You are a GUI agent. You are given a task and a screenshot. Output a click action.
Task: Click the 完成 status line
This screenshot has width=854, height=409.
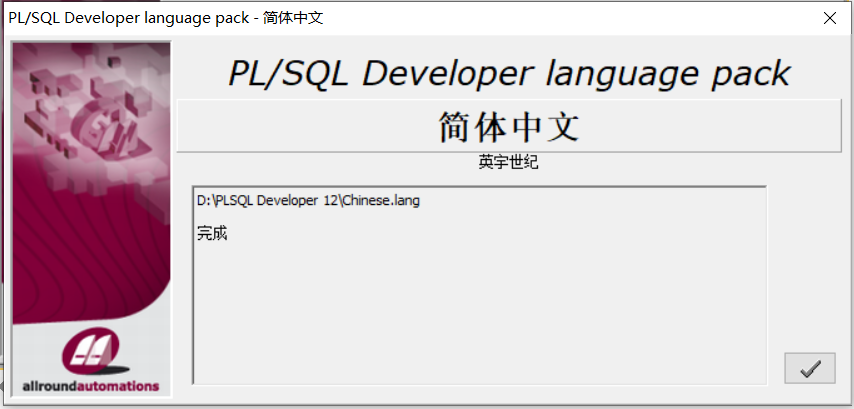pos(212,234)
